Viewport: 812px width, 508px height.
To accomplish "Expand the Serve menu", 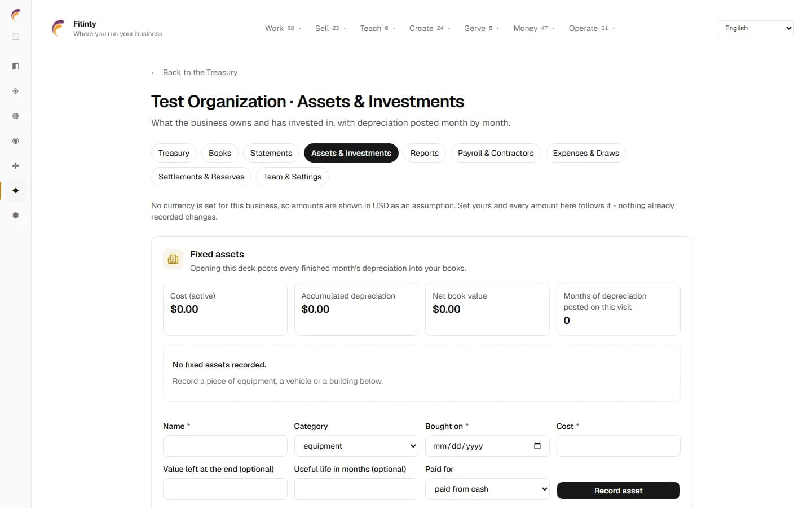I will pyautogui.click(x=482, y=28).
